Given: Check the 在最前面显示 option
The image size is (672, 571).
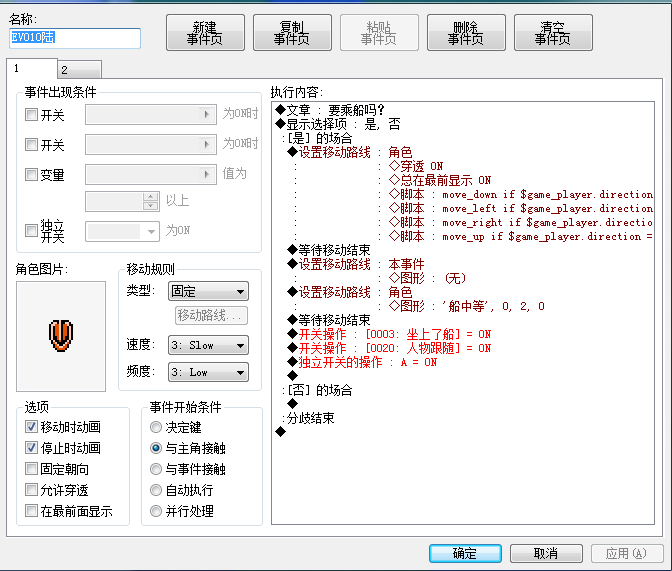Looking at the screenshot, I should point(31,511).
